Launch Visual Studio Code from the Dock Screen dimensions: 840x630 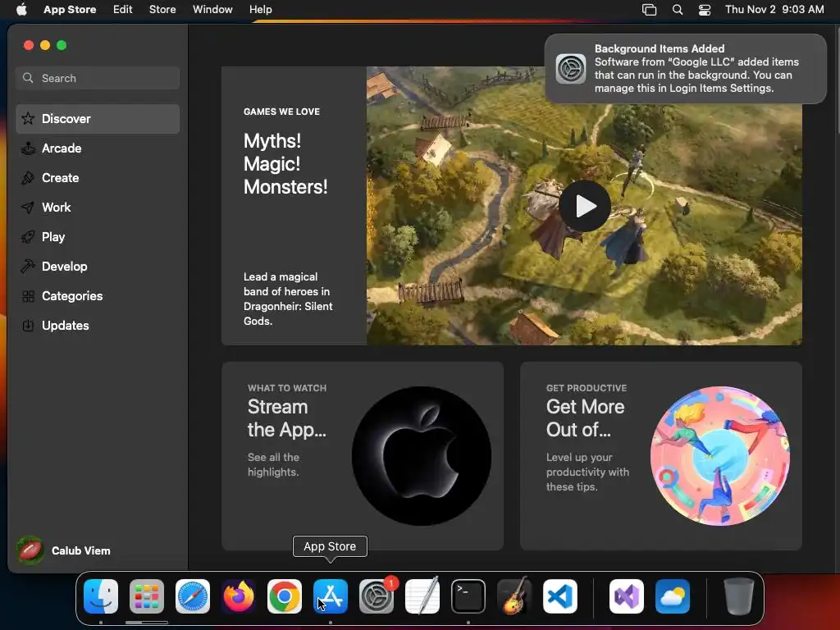pos(560,596)
